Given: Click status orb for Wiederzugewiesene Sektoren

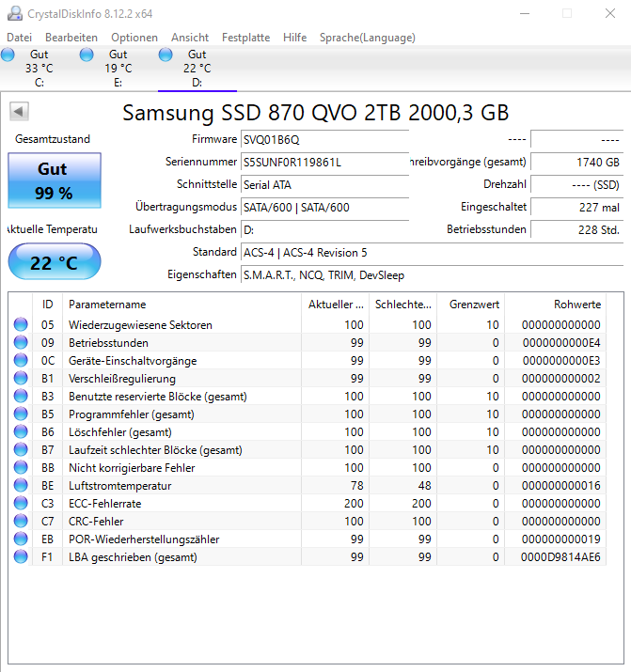Looking at the screenshot, I should [x=21, y=324].
